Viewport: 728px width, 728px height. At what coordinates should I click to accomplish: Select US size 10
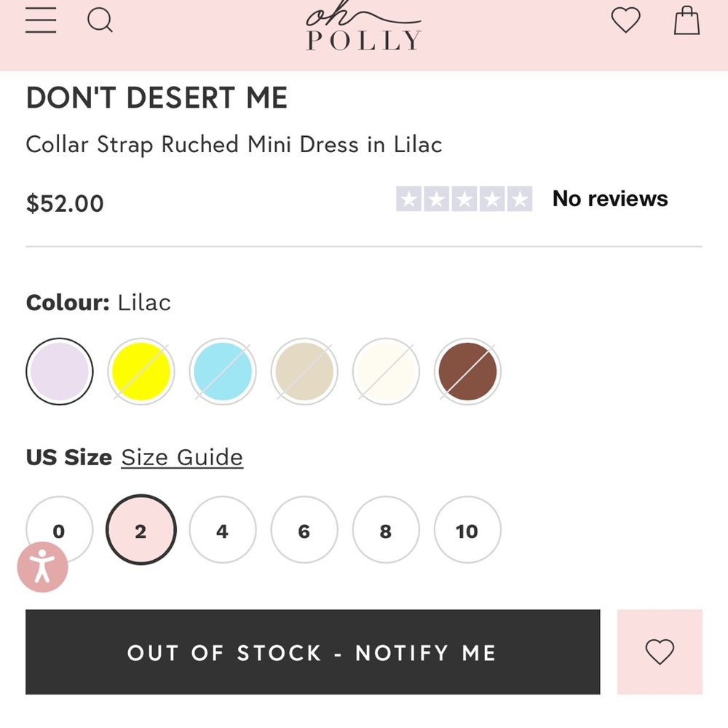467,530
